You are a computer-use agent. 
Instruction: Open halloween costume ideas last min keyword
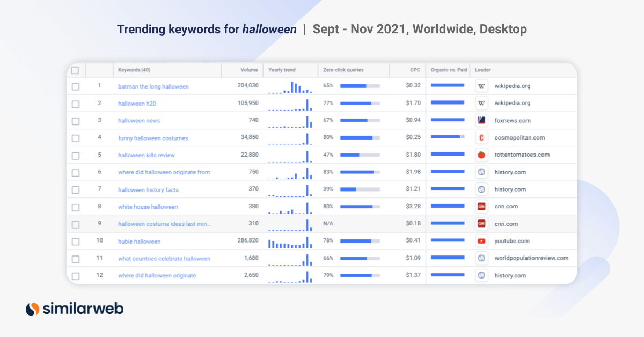click(165, 224)
